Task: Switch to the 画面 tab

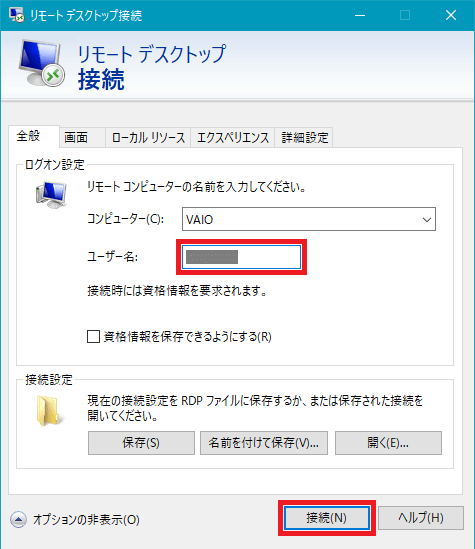Action: [76, 137]
